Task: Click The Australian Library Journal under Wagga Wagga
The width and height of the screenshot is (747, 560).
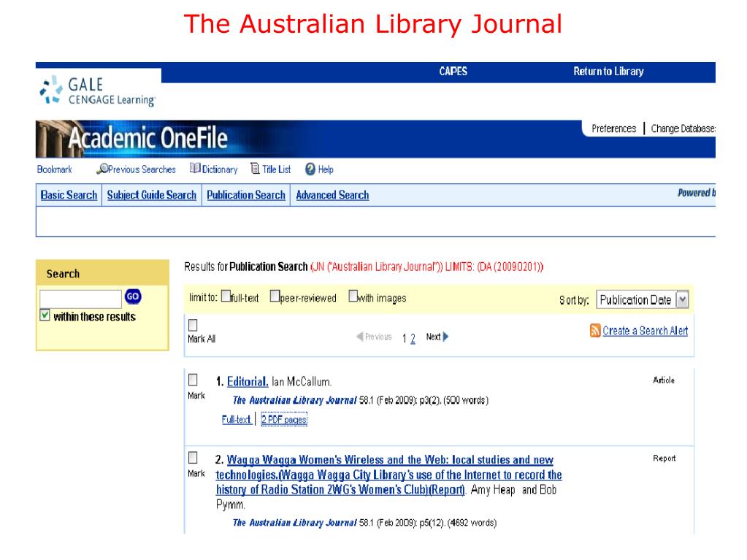Action: pyautogui.click(x=294, y=522)
